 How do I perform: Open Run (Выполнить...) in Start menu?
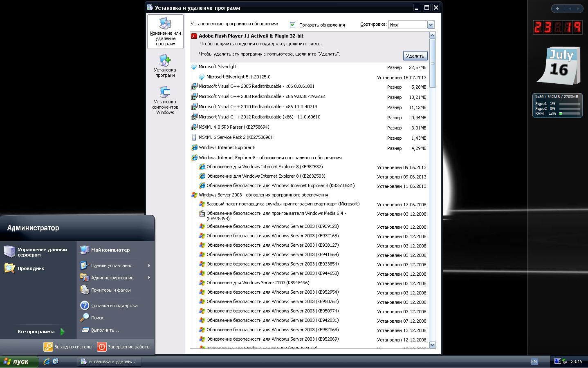[105, 330]
